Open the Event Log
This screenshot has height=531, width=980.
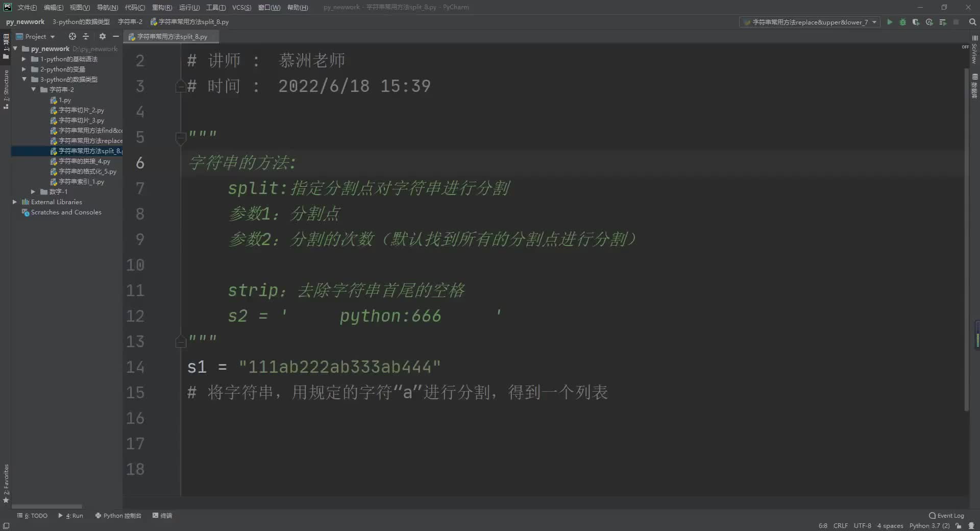tap(946, 516)
